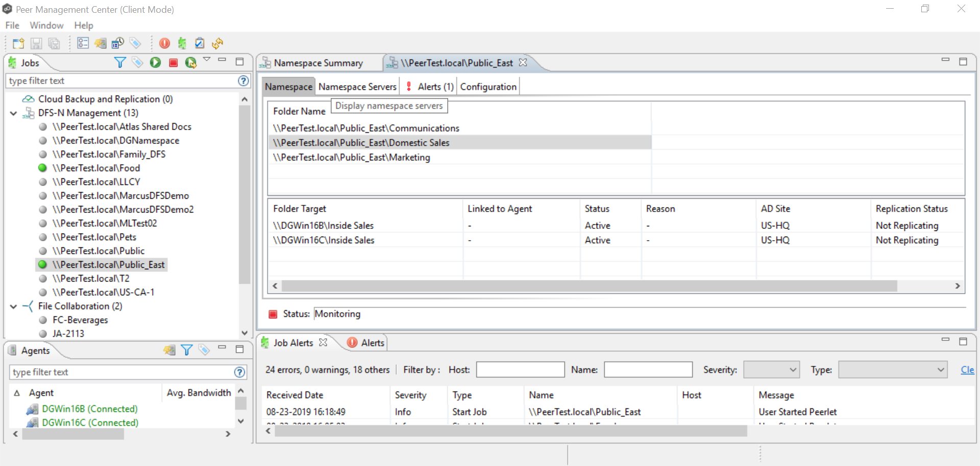980x466 pixels.
Task: Select Cloud Backup and Replication (0) node
Action: [x=105, y=99]
